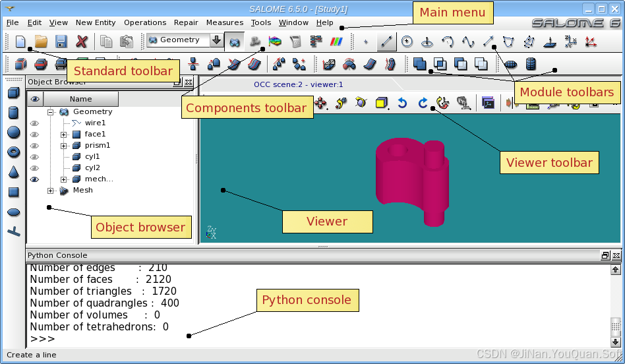Click the red origin and base vectors icon
Viewport: 625px width, 364px height.
click(x=591, y=42)
